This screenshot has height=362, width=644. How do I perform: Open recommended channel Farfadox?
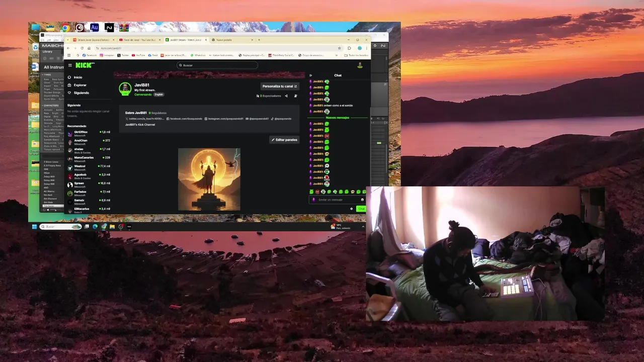(89, 193)
